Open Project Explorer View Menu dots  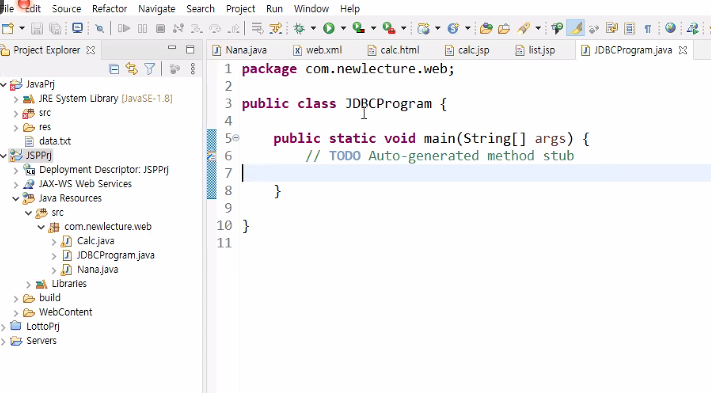(193, 69)
